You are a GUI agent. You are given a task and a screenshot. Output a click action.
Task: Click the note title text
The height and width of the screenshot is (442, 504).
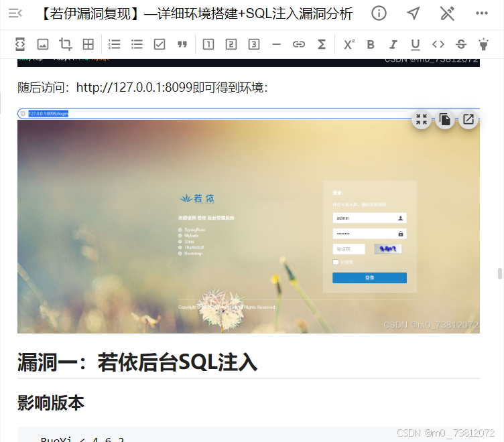(x=196, y=13)
